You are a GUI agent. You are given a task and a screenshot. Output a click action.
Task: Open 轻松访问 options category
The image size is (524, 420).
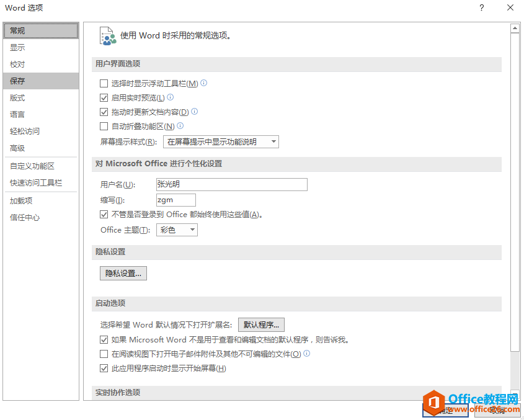[41, 131]
